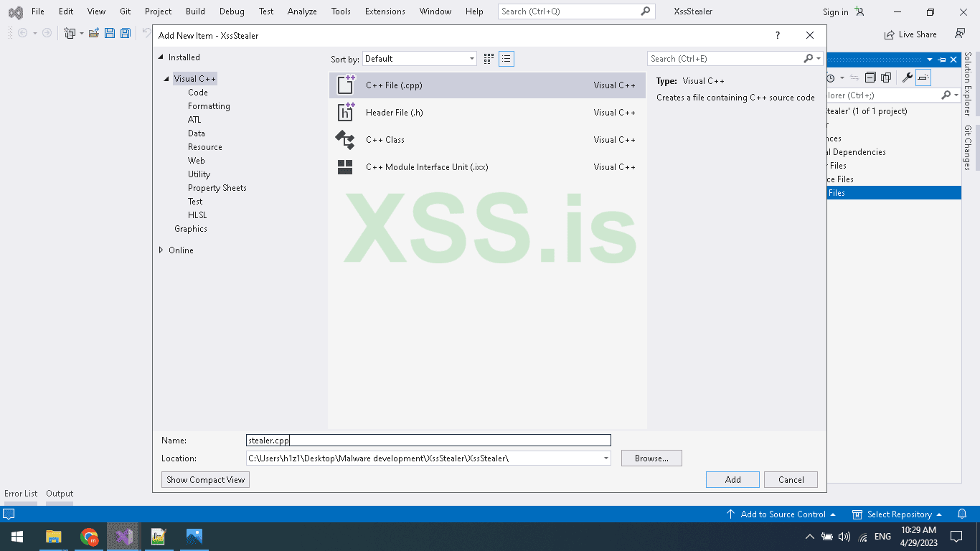This screenshot has width=980, height=551.
Task: Pin Solution Explorer with Auto Hide icon
Action: tap(942, 60)
